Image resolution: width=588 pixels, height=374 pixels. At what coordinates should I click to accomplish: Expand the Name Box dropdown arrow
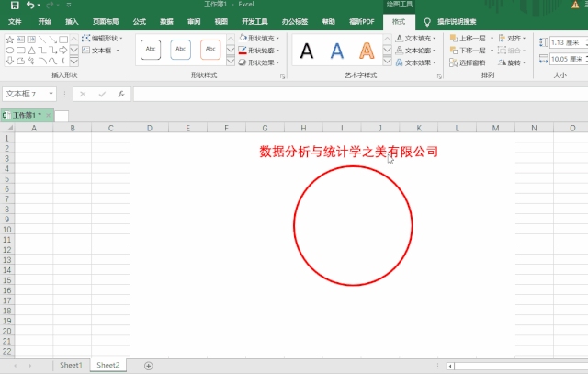(51, 94)
